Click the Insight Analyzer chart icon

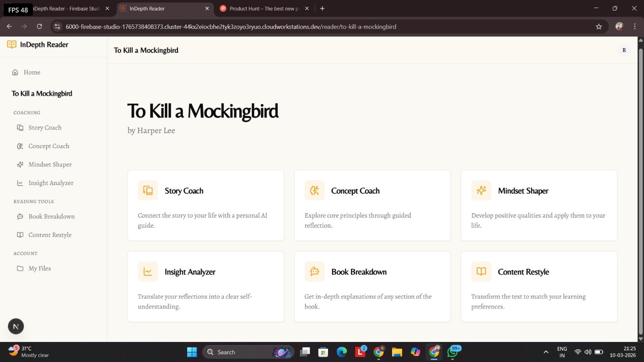(20, 183)
